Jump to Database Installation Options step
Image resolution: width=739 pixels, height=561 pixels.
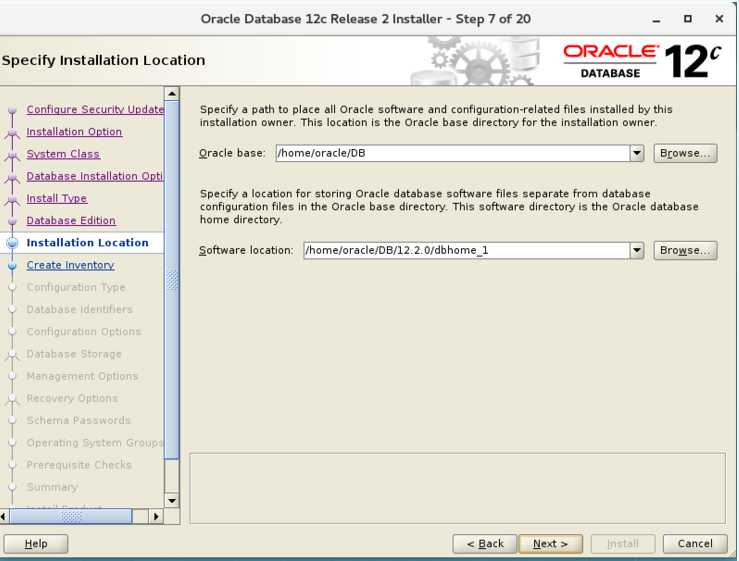(95, 176)
